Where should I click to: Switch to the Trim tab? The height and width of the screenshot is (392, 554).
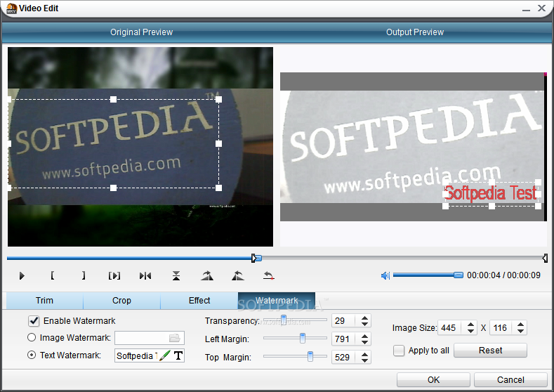click(44, 301)
